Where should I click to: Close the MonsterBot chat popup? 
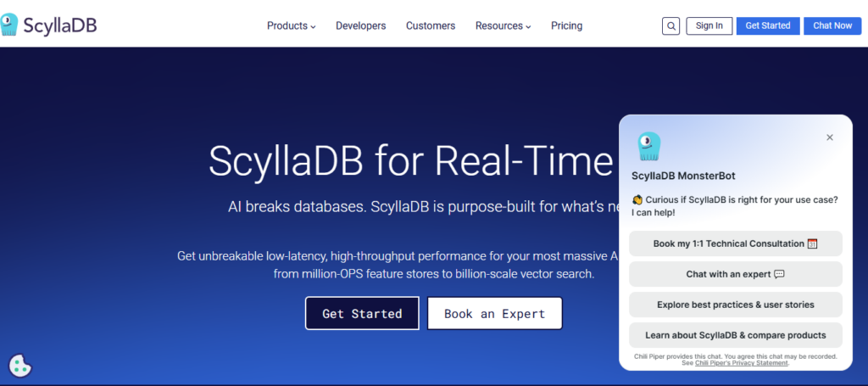pos(829,137)
